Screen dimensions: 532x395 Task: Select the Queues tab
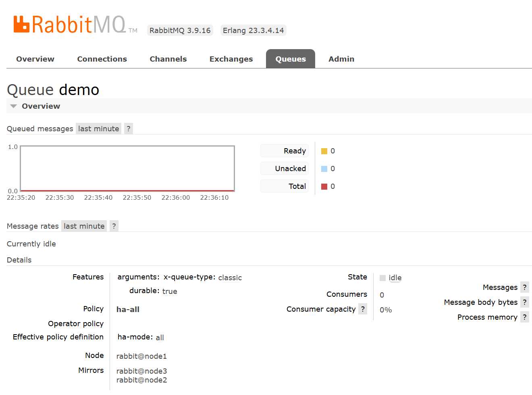pos(291,59)
